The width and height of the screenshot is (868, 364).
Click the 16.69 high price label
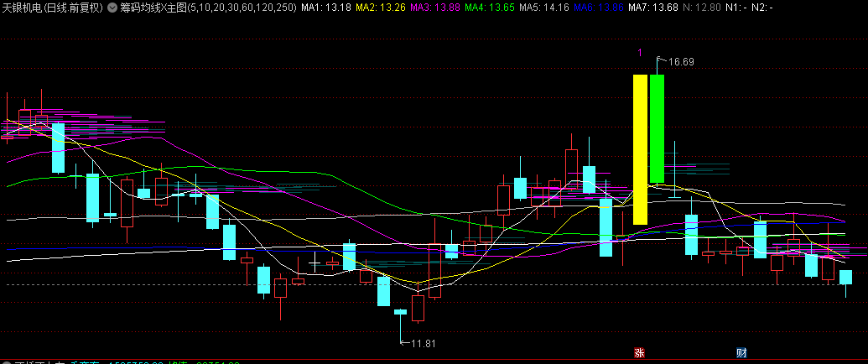(681, 62)
